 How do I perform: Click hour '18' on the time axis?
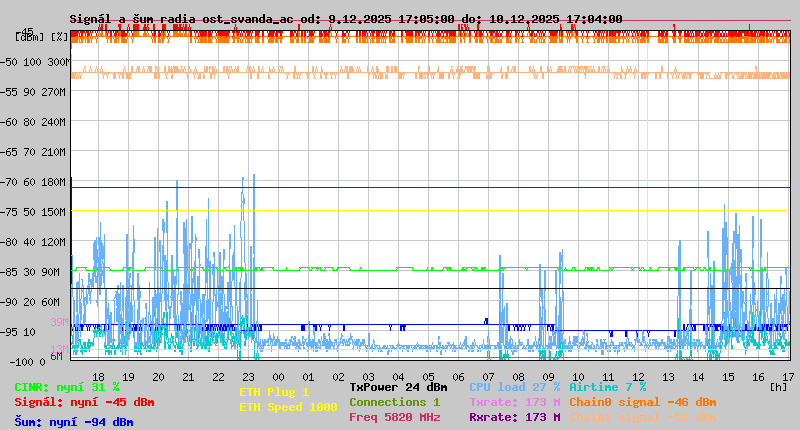(98, 377)
